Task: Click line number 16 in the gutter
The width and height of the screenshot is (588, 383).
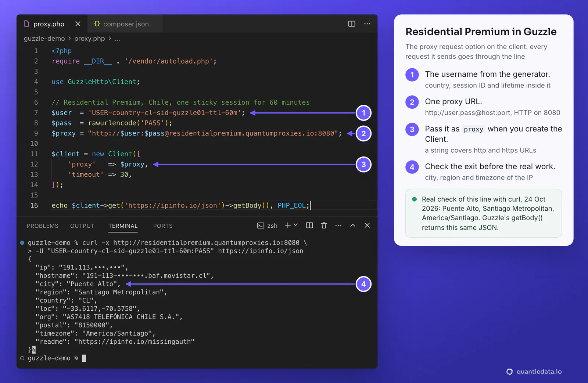Action: 34,206
